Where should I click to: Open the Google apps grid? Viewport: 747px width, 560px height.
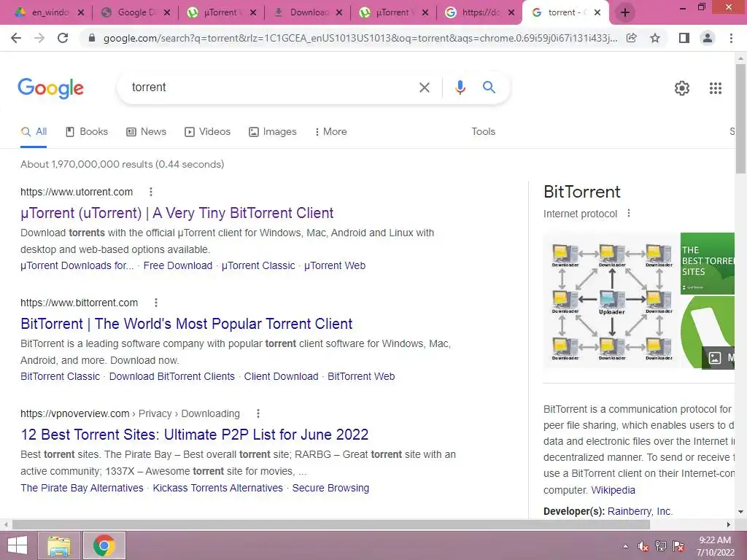point(715,88)
